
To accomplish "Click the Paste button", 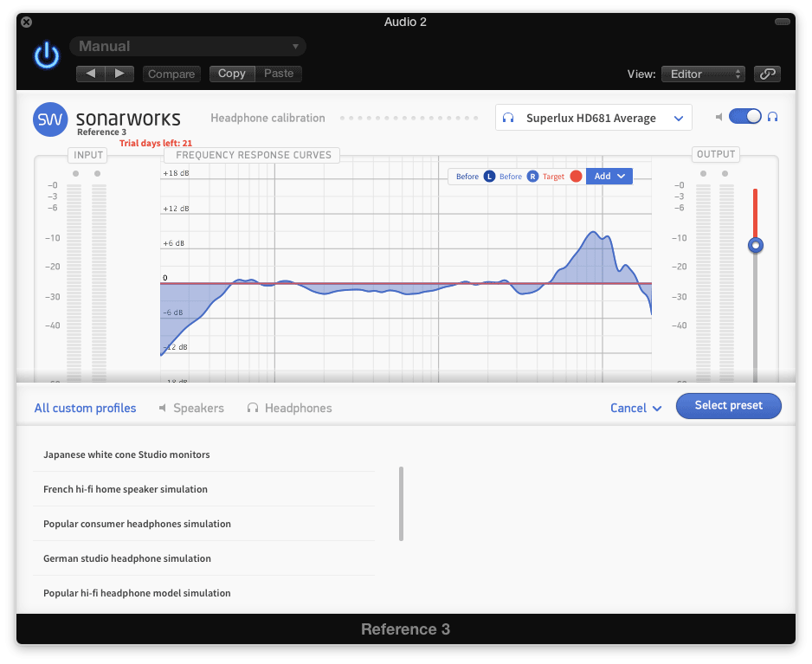I will (279, 74).
